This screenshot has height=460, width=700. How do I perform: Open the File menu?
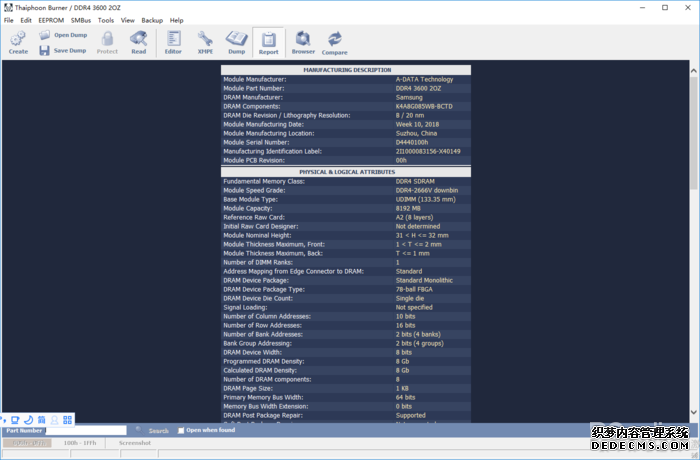(8, 20)
